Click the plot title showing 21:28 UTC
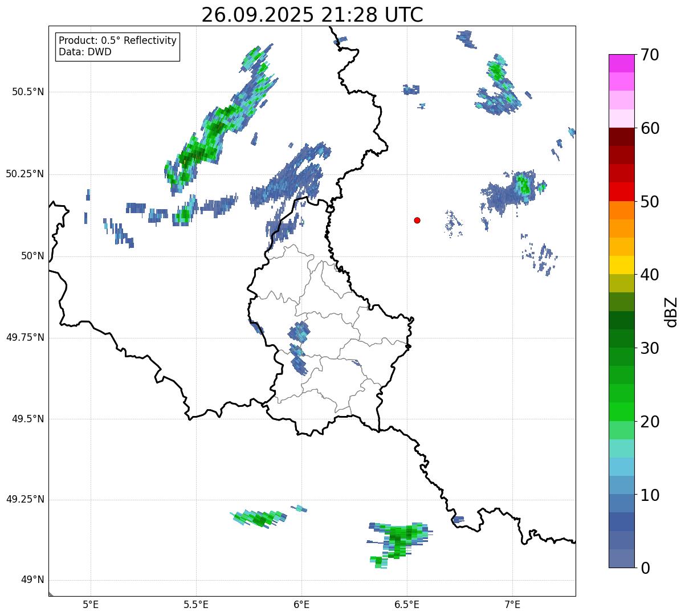 [312, 15]
